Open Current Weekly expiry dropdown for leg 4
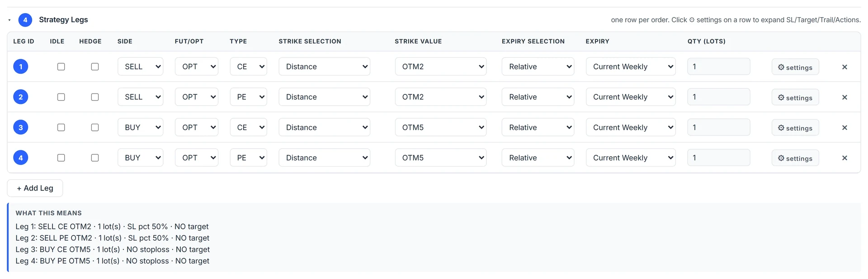 (631, 158)
